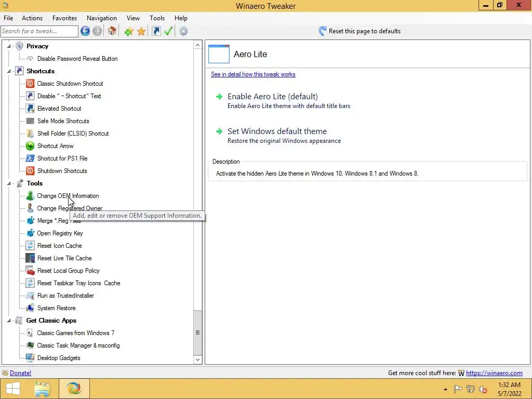532x399 pixels.
Task: Show hidden tray icons arrow
Action: 445,389
